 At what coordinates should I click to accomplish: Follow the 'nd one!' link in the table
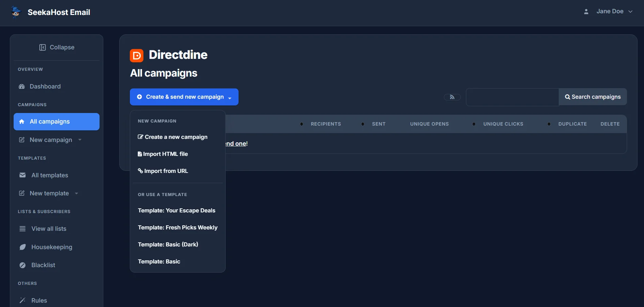click(237, 144)
